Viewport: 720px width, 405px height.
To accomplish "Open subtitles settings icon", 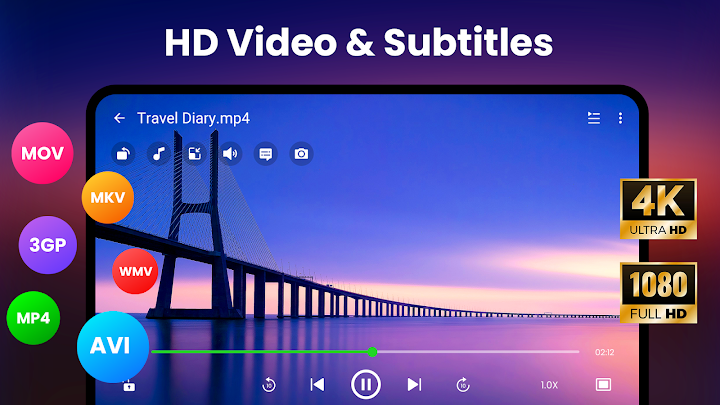I will click(x=265, y=154).
